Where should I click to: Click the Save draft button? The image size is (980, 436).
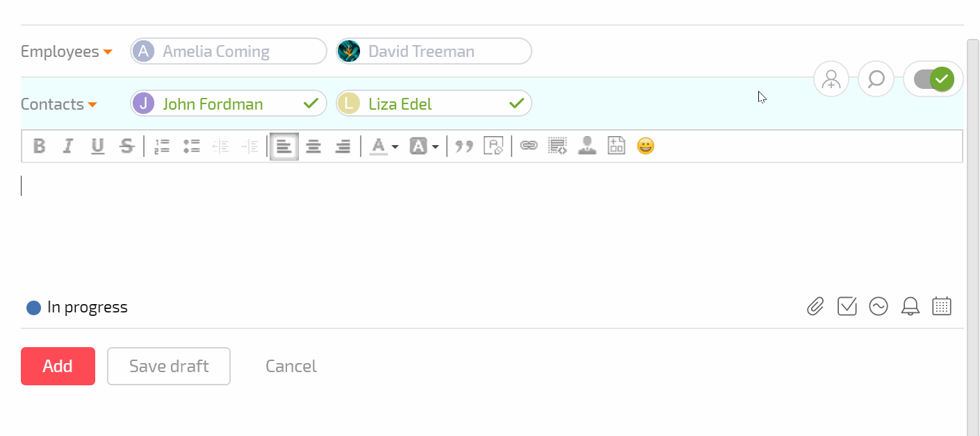pos(169,366)
